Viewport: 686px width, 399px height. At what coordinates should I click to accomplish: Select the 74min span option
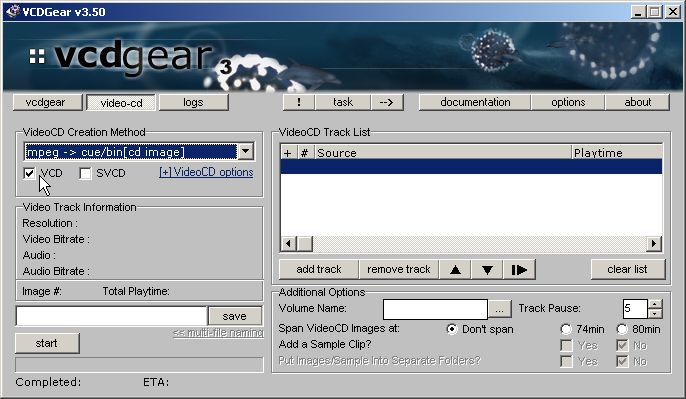point(566,329)
